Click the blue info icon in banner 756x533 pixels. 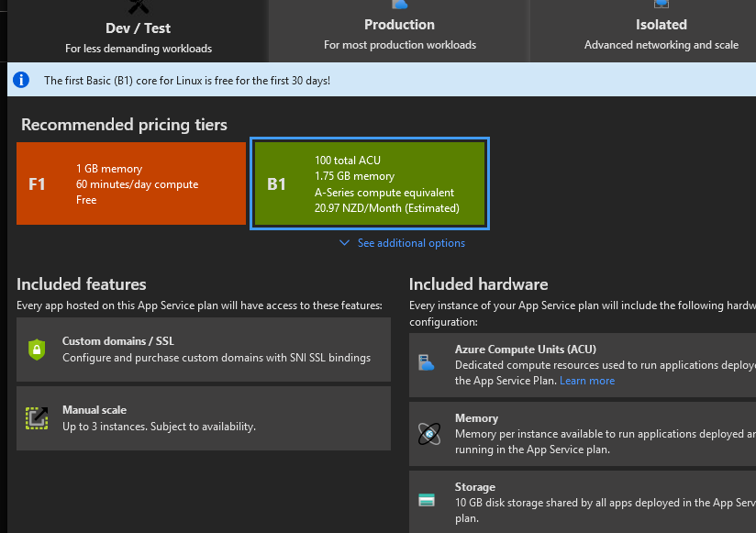pos(21,80)
